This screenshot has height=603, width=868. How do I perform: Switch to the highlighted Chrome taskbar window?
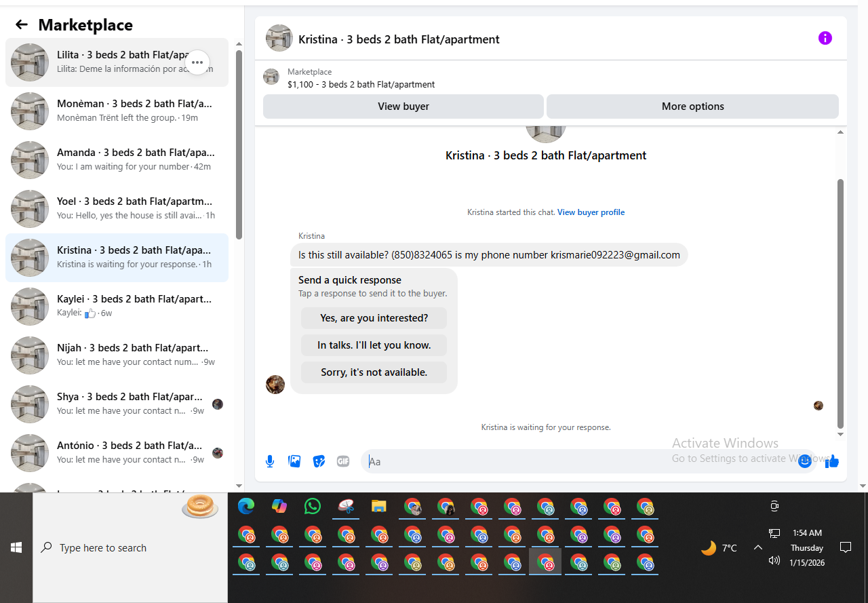[x=545, y=562]
